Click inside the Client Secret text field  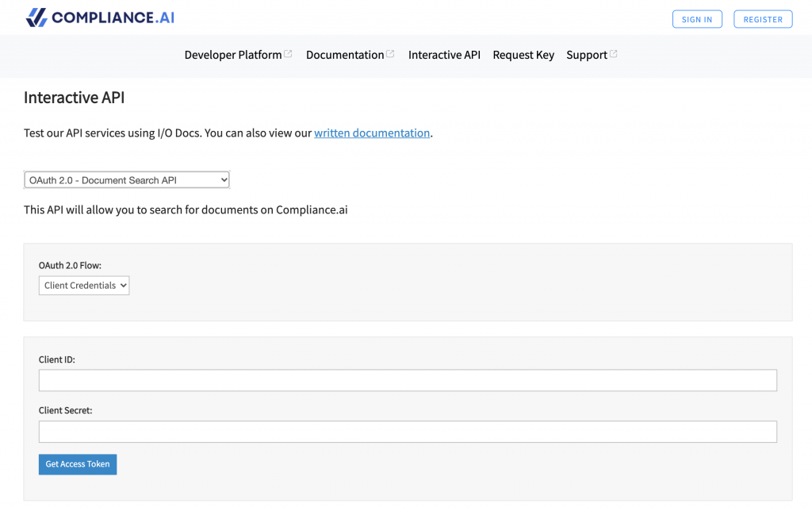[408, 432]
